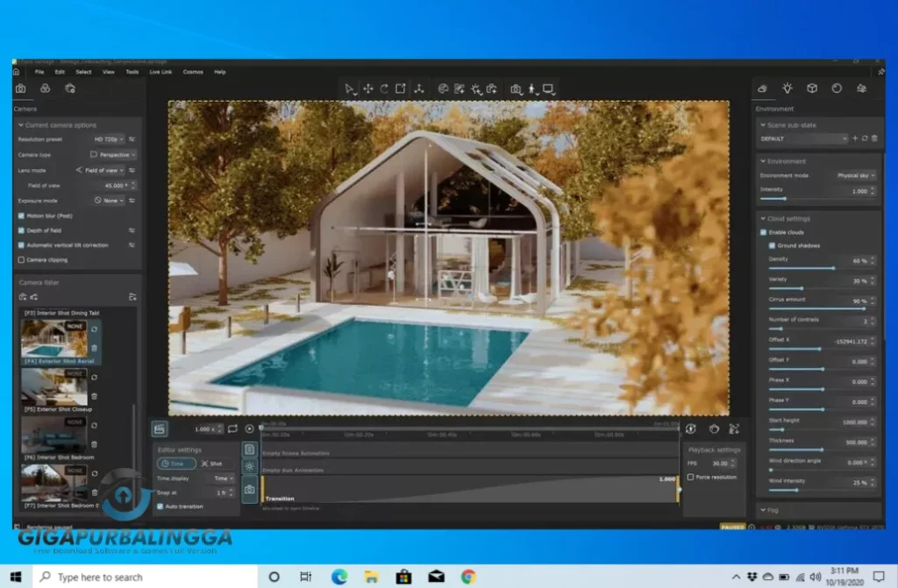Collapse the Current camera options section

point(20,125)
